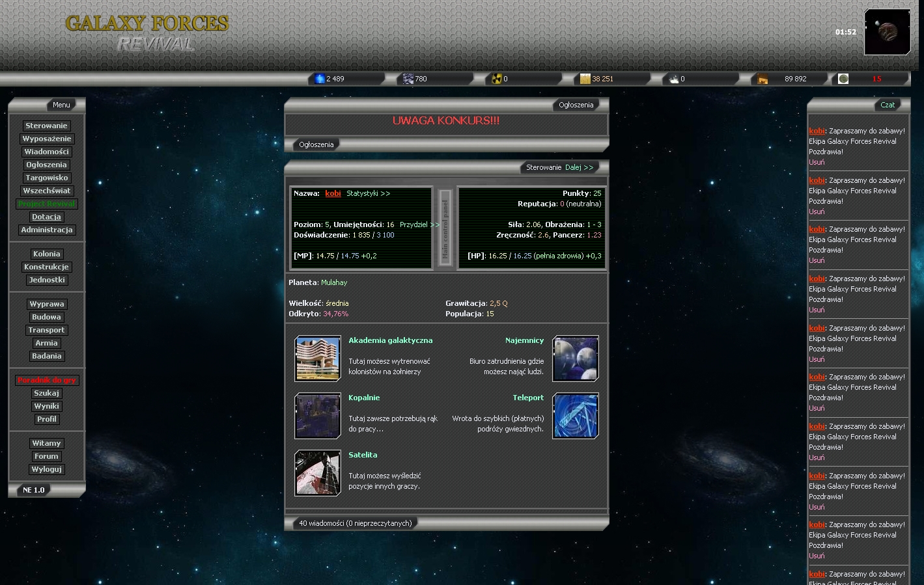Open the red Poradnik do gry guide
This screenshot has height=585, width=924.
click(x=46, y=380)
